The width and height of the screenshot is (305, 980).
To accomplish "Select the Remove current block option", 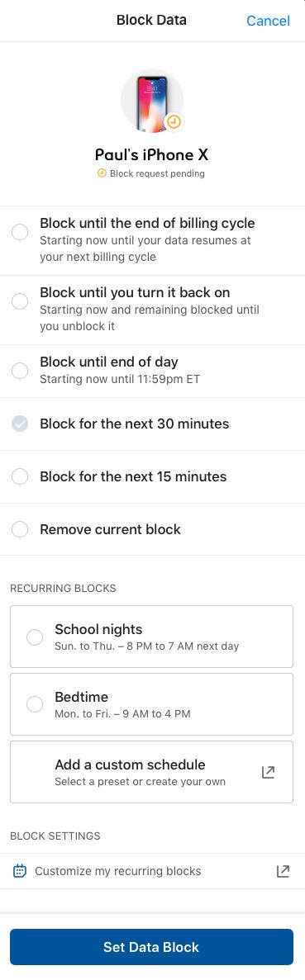I will point(152,529).
